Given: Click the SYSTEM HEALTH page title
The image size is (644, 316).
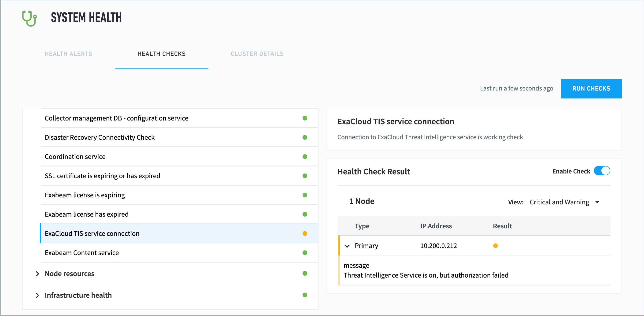Looking at the screenshot, I should [x=86, y=18].
